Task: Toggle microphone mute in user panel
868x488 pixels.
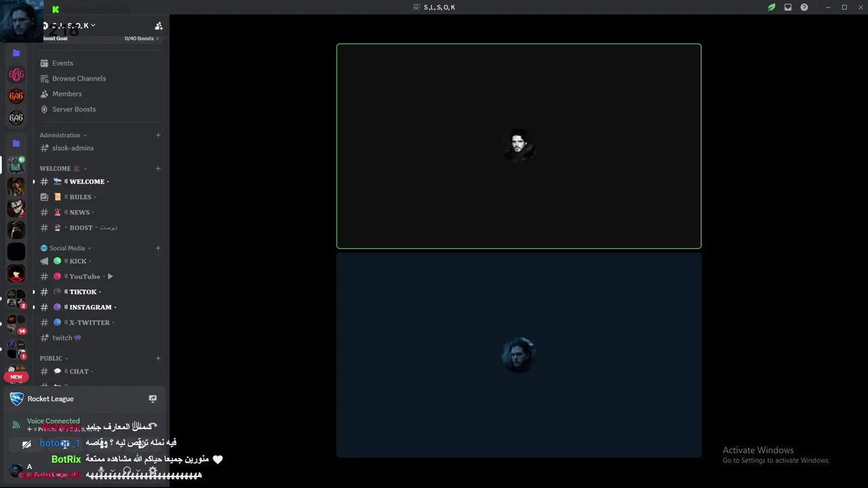Action: pyautogui.click(x=102, y=470)
